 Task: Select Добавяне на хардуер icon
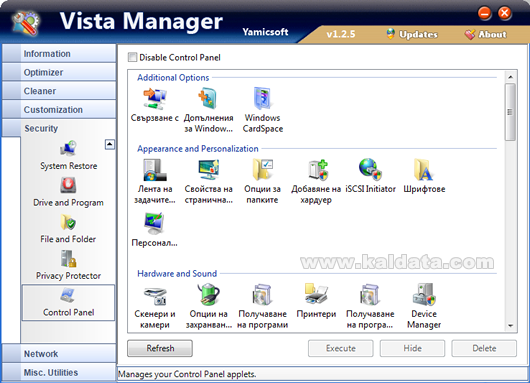318,170
